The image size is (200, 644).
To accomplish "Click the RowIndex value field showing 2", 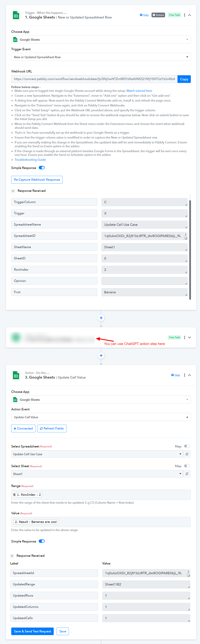I will (144, 269).
